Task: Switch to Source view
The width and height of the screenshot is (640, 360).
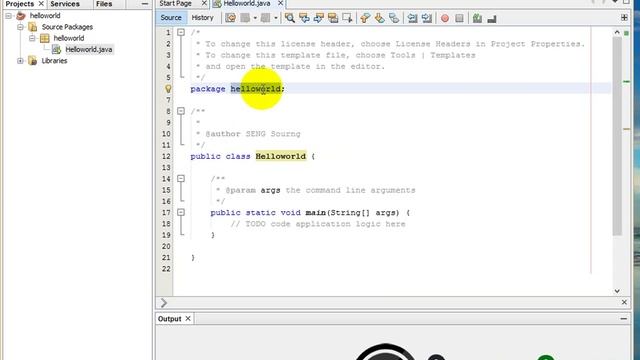Action: [171, 18]
